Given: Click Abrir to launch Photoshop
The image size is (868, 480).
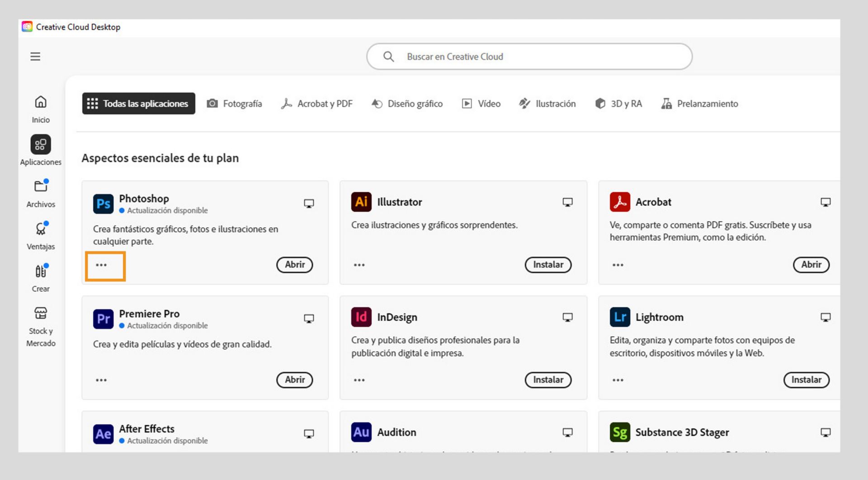Looking at the screenshot, I should (295, 265).
